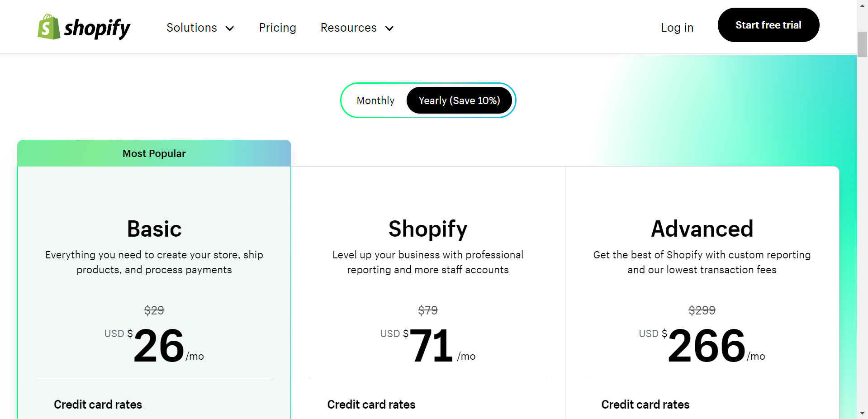Switch billing to Monthly
This screenshot has width=868, height=419.
[375, 100]
